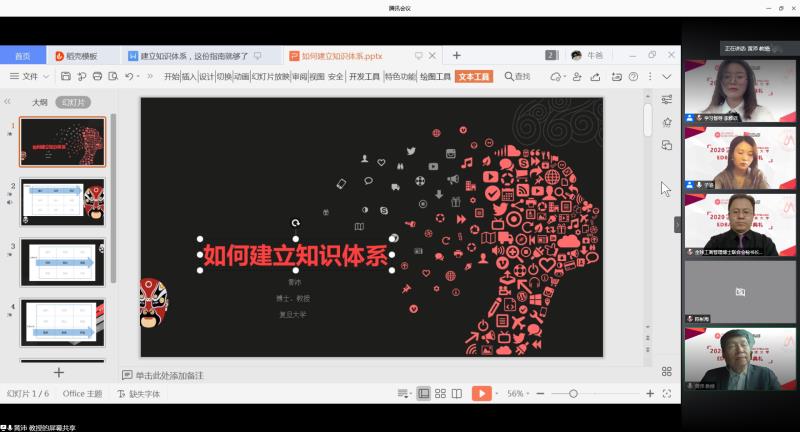Click the undo arrow icon

pos(129,77)
